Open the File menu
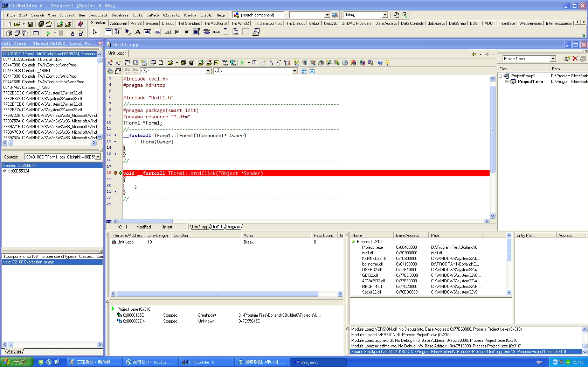This screenshot has width=588, height=367. pyautogui.click(x=11, y=15)
